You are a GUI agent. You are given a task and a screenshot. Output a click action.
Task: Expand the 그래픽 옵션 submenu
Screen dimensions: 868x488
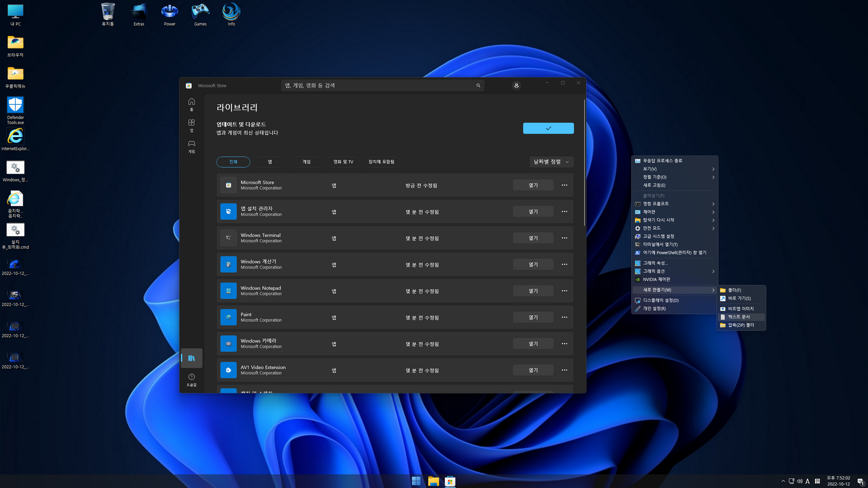click(675, 271)
